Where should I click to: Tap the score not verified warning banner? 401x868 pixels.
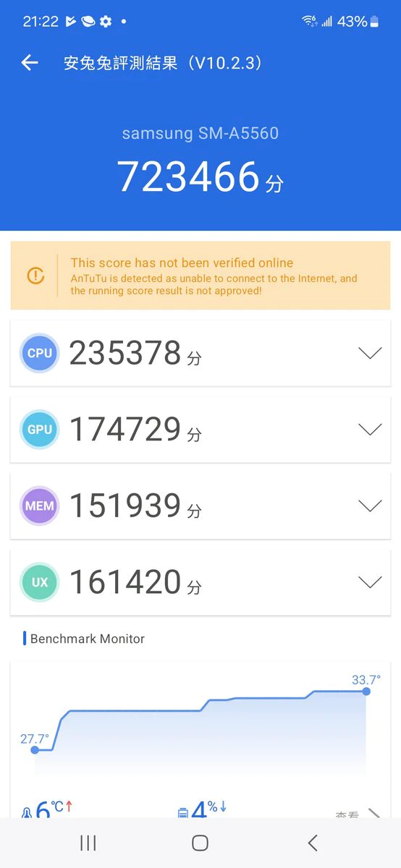pos(200,276)
